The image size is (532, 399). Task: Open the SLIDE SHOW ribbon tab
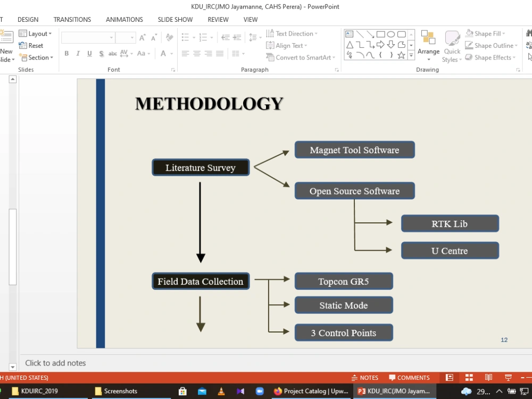(x=175, y=20)
